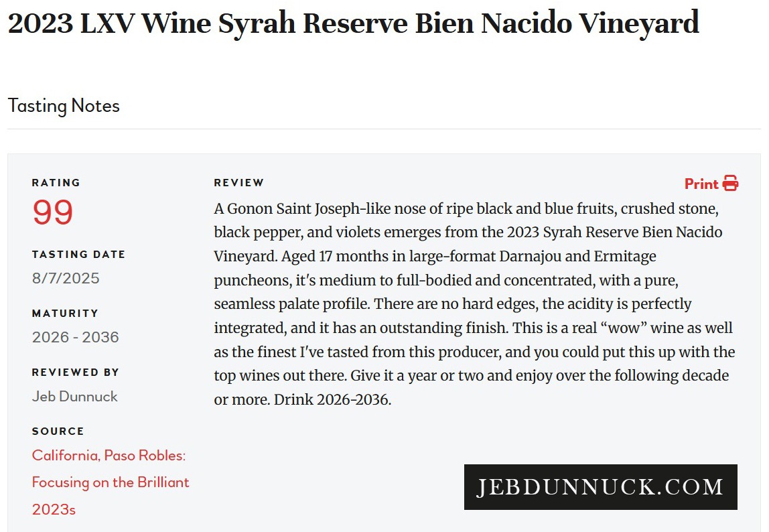Click the 2023 LXV Wine Syrah page title
The height and width of the screenshot is (532, 769).
(353, 23)
